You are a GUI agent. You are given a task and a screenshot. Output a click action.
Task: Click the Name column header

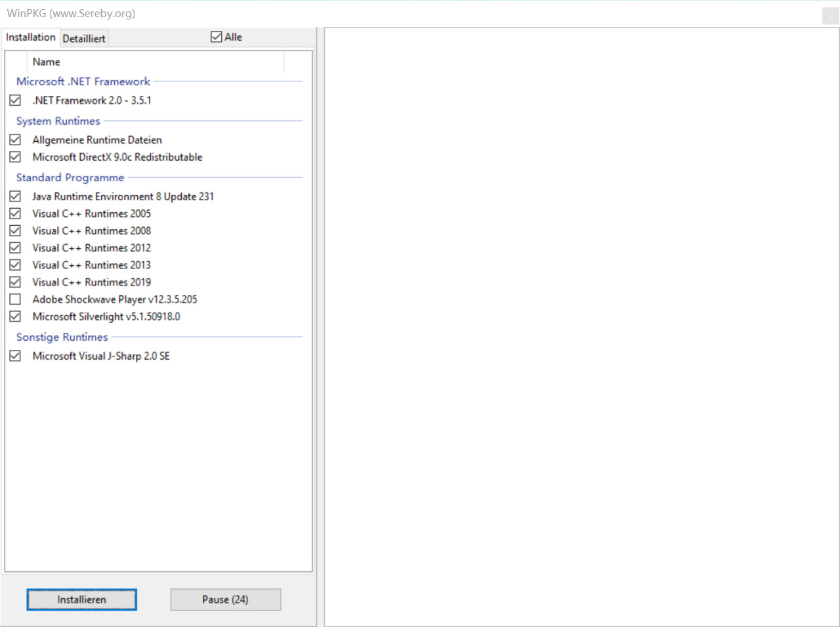tap(156, 62)
